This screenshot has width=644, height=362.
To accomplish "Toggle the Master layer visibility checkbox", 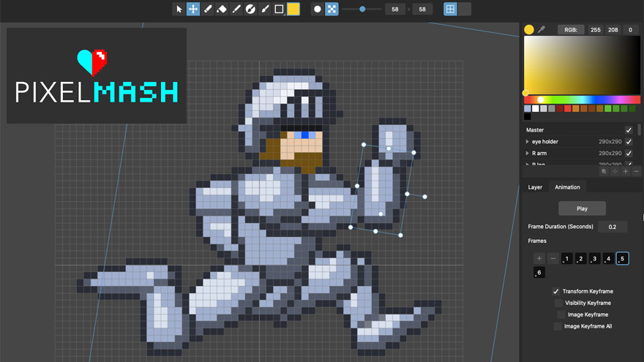I will (629, 130).
